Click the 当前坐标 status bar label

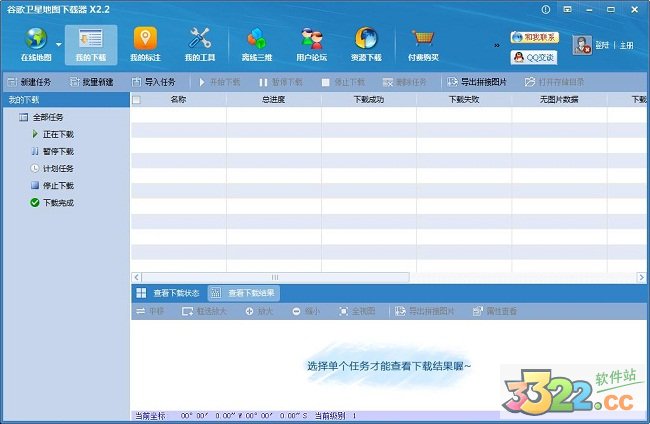click(x=150, y=416)
